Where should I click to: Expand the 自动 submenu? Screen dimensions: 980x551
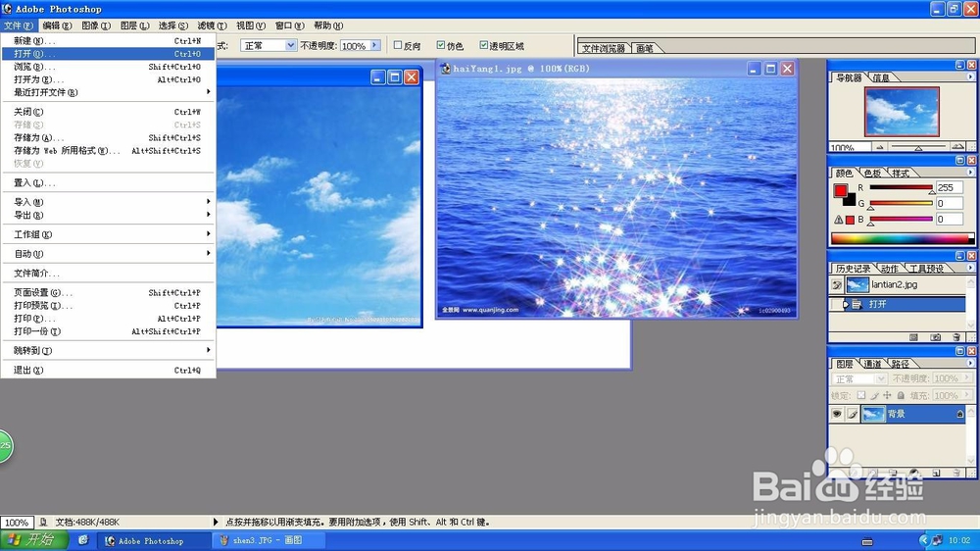[x=208, y=253]
